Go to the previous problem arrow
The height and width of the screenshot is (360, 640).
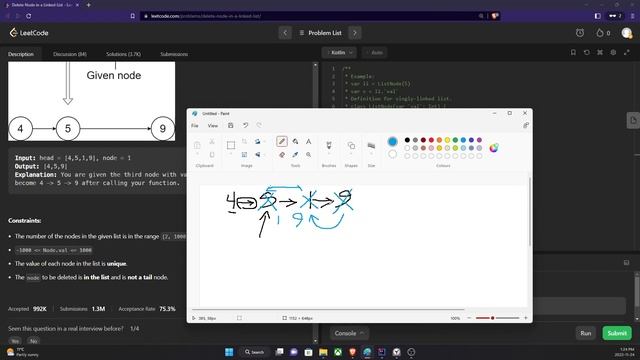click(x=285, y=33)
